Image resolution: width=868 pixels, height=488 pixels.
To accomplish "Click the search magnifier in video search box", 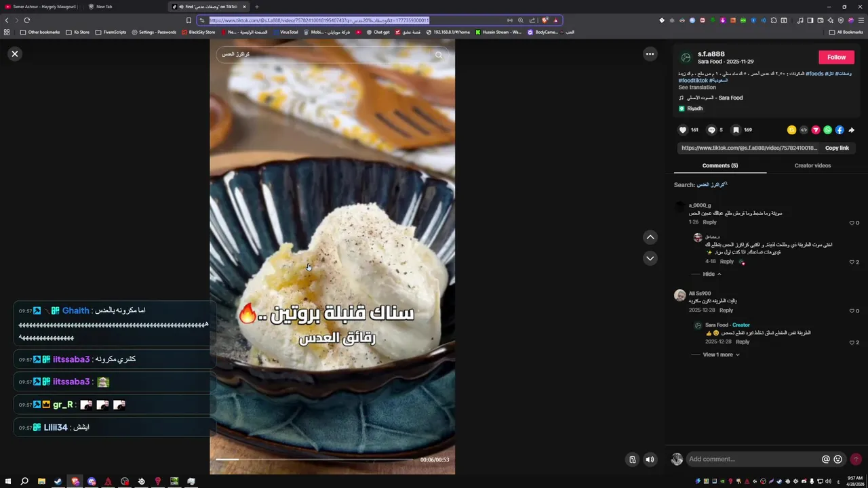I will point(439,55).
